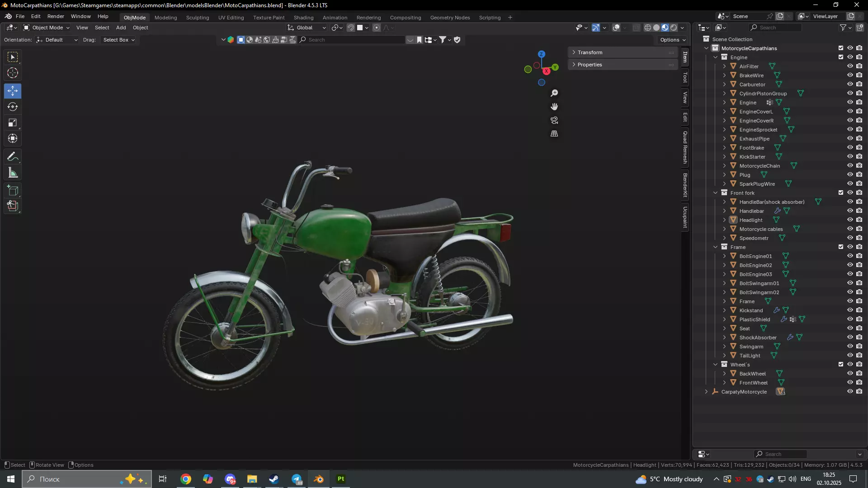Select the Scale tool
This screenshot has width=868, height=488.
click(x=13, y=122)
